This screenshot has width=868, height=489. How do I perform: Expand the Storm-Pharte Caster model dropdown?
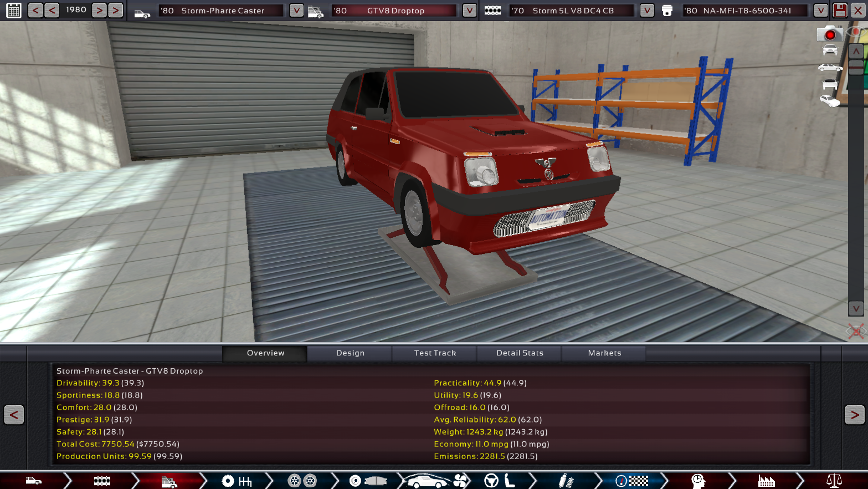(296, 11)
